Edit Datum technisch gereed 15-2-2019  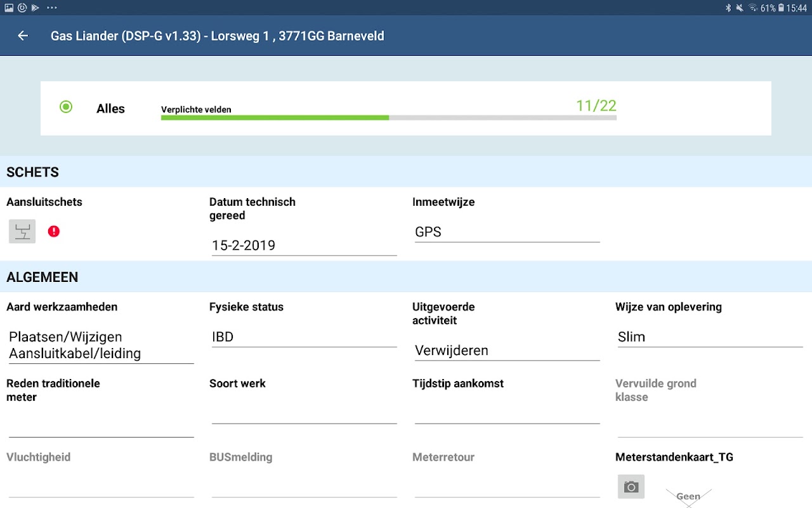point(304,245)
